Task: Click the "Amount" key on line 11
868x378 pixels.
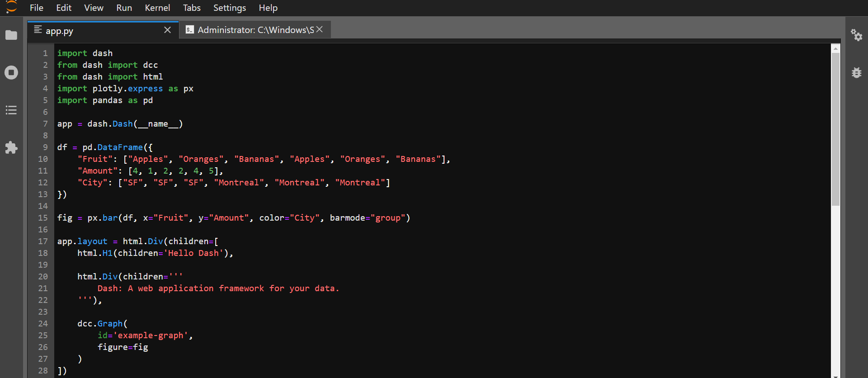Action: [98, 170]
